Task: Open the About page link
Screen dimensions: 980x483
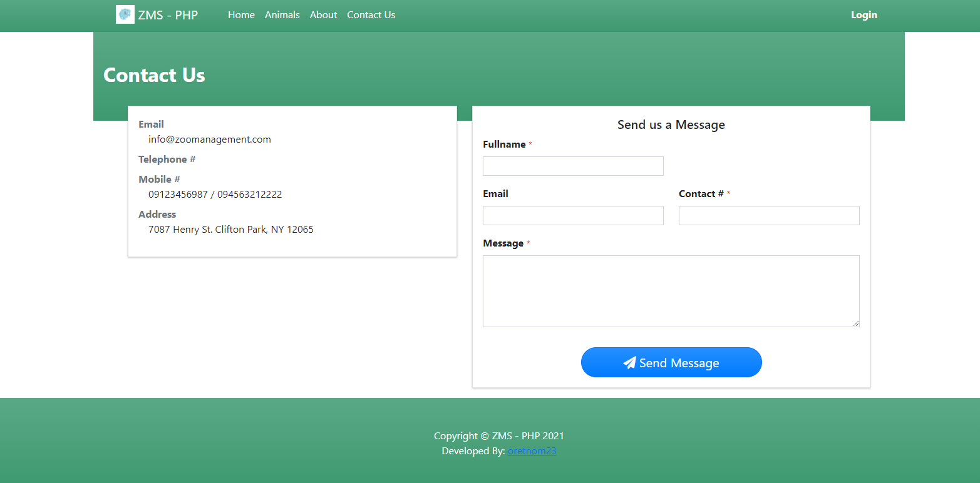Action: [323, 15]
